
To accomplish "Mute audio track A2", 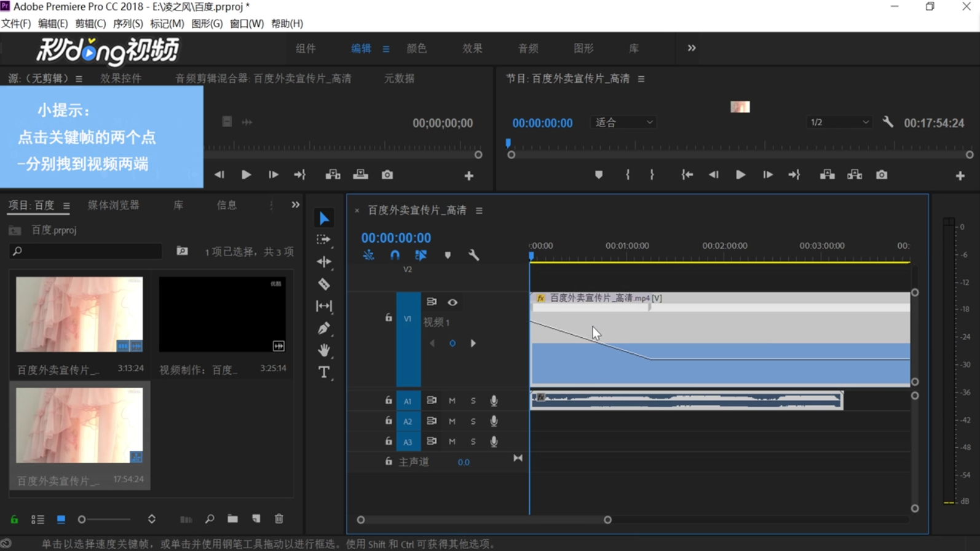I will pos(452,421).
